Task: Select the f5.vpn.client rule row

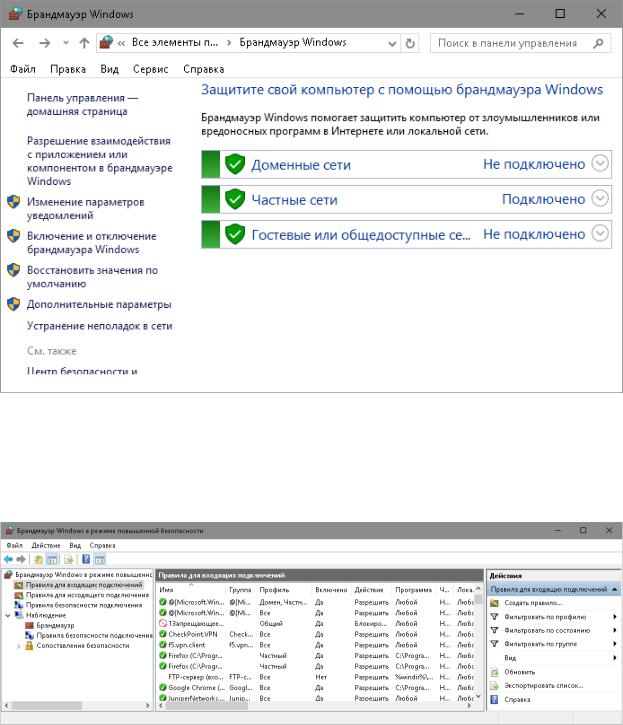Action: 316,645
